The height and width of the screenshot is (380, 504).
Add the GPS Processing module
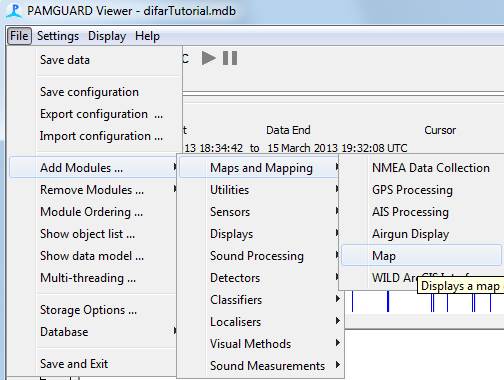[x=422, y=190]
